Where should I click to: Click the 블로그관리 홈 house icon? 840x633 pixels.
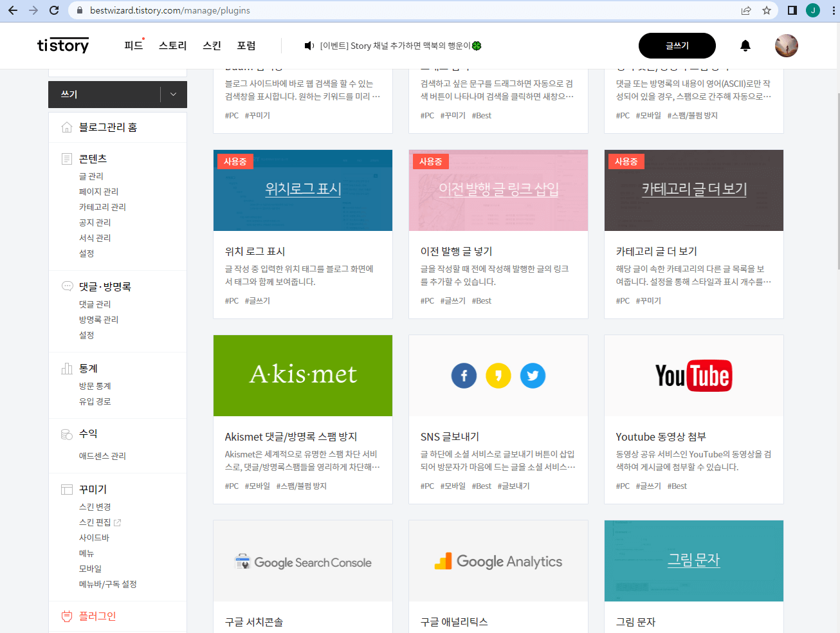[x=66, y=127]
